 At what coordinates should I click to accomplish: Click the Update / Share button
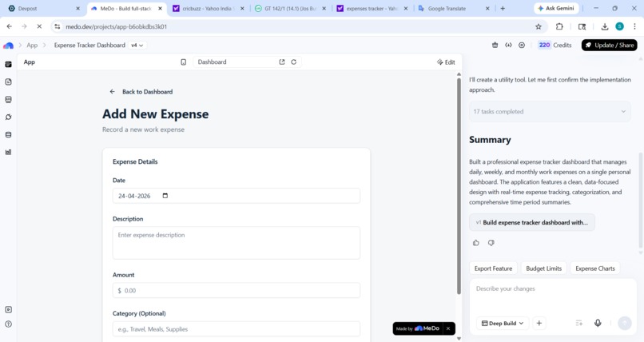pos(609,46)
